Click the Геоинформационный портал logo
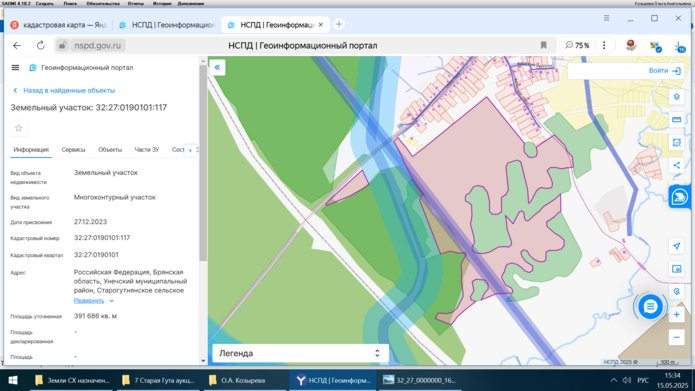The height and width of the screenshot is (391, 695). [x=33, y=67]
